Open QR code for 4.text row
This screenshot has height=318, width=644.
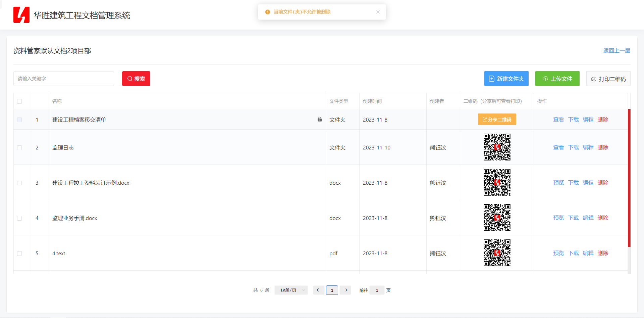click(497, 253)
